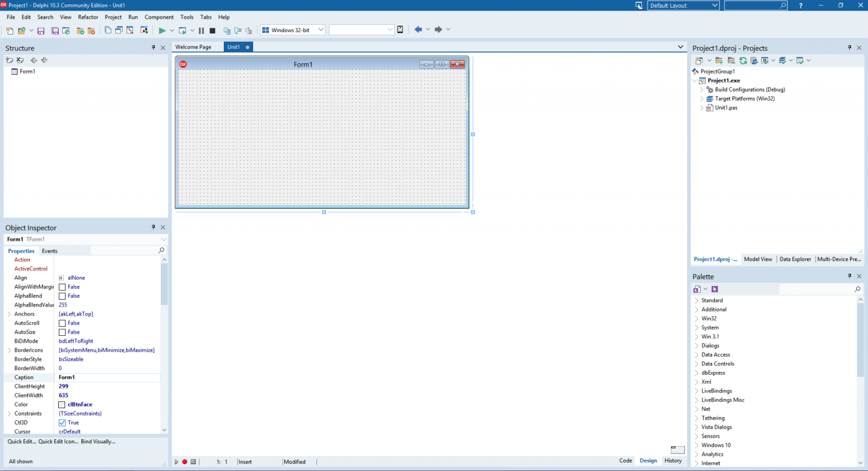Click the Save All toolbar icon
The height and width of the screenshot is (471, 868).
[55, 31]
